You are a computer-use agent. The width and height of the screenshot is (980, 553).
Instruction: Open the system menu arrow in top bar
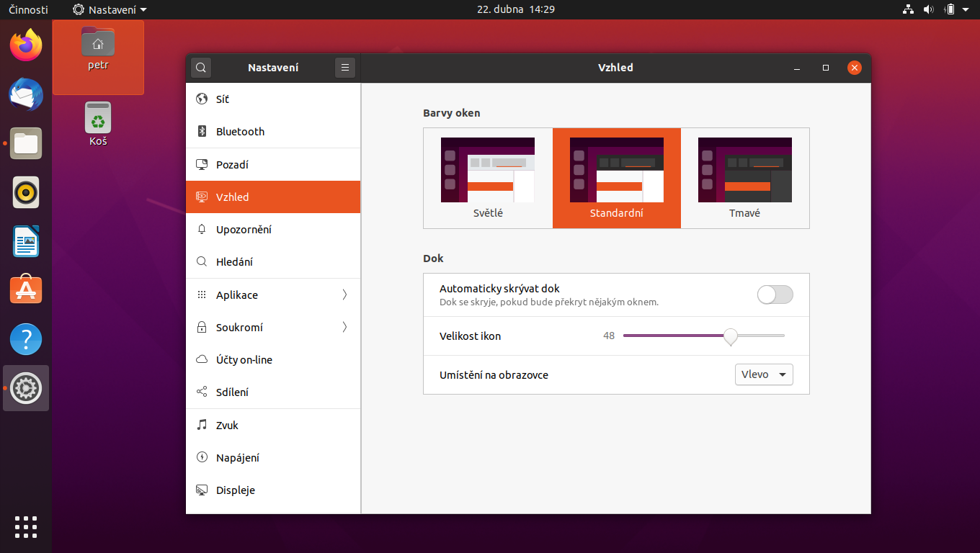click(965, 10)
